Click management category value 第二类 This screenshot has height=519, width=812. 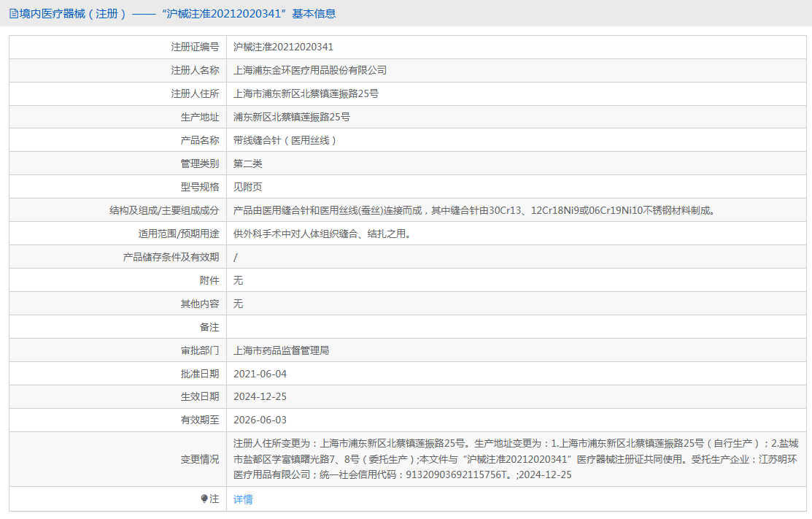247,164
